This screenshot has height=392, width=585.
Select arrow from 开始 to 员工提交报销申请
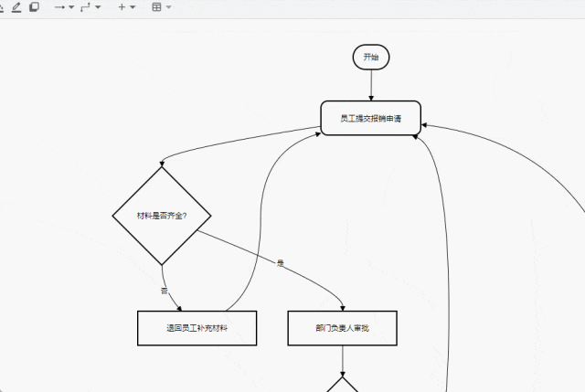click(371, 85)
